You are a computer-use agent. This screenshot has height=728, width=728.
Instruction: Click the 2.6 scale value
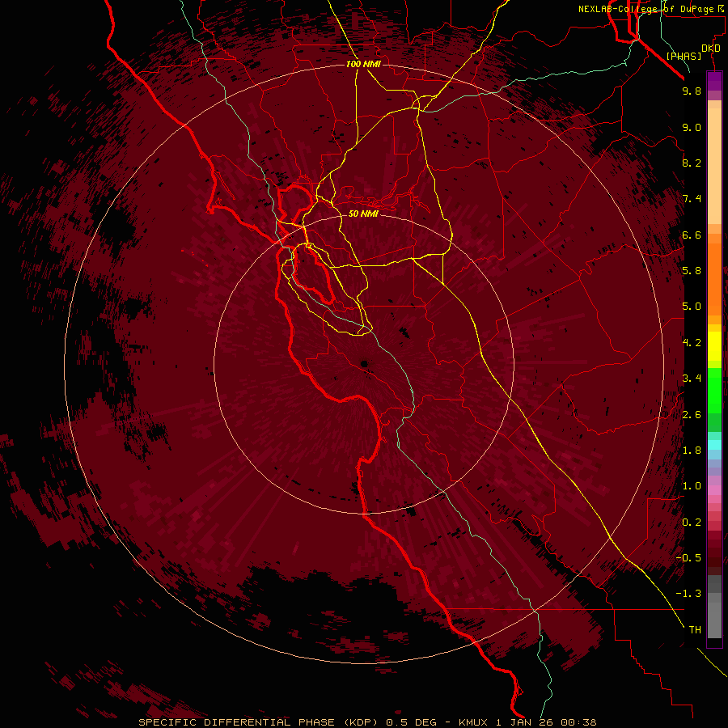click(692, 415)
